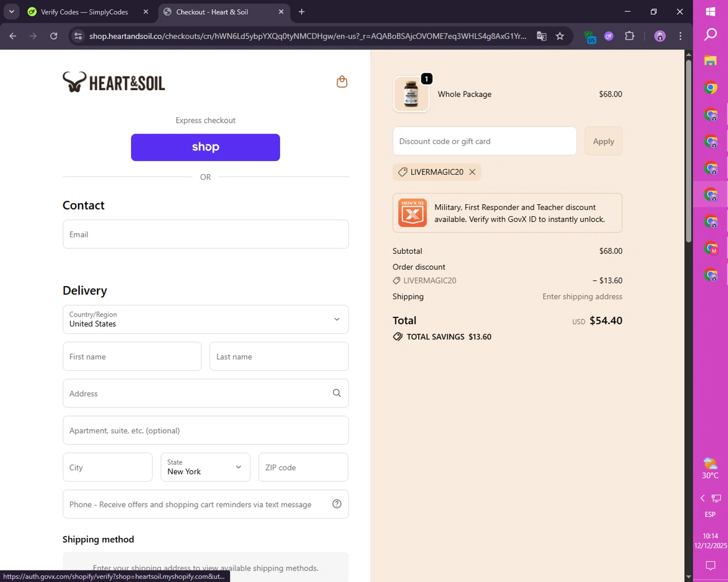The width and height of the screenshot is (728, 582).
Task: Expand the Country/Region dropdown
Action: [x=205, y=319]
